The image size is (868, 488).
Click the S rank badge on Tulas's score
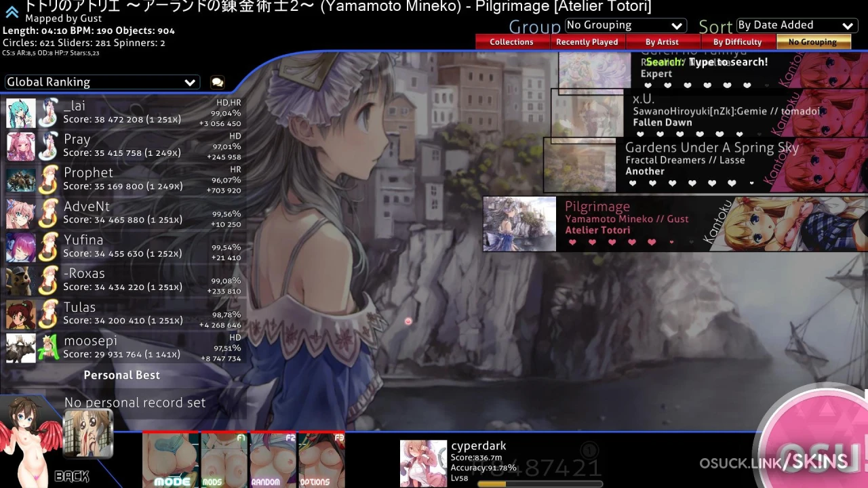coord(48,314)
